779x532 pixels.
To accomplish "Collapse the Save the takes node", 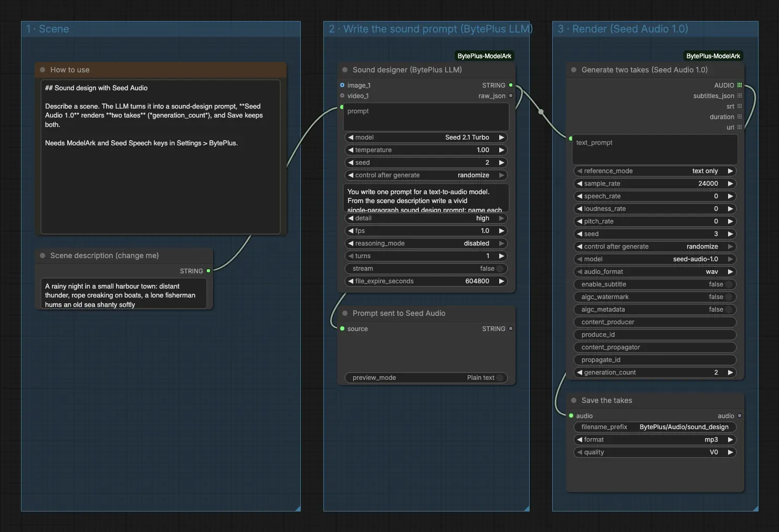I will 574,400.
